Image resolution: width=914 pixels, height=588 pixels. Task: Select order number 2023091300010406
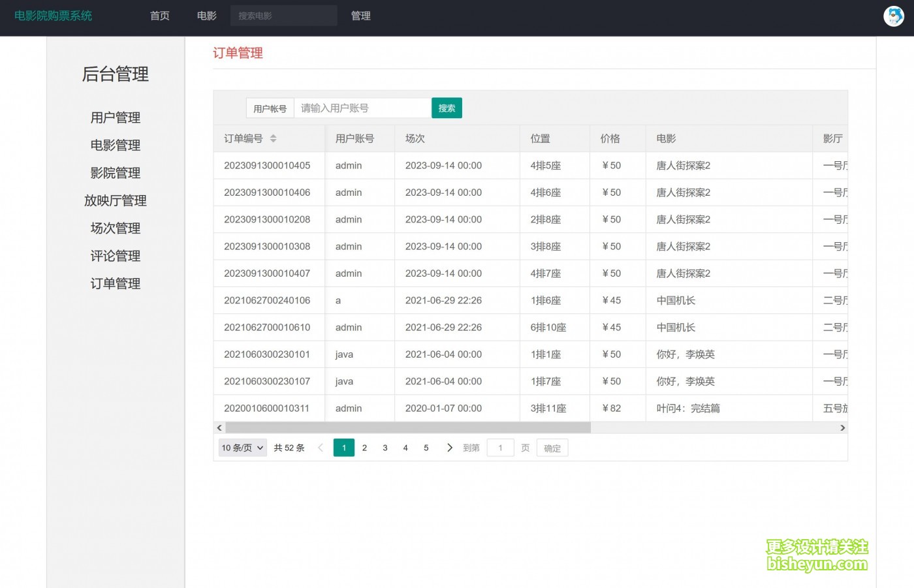click(x=267, y=193)
